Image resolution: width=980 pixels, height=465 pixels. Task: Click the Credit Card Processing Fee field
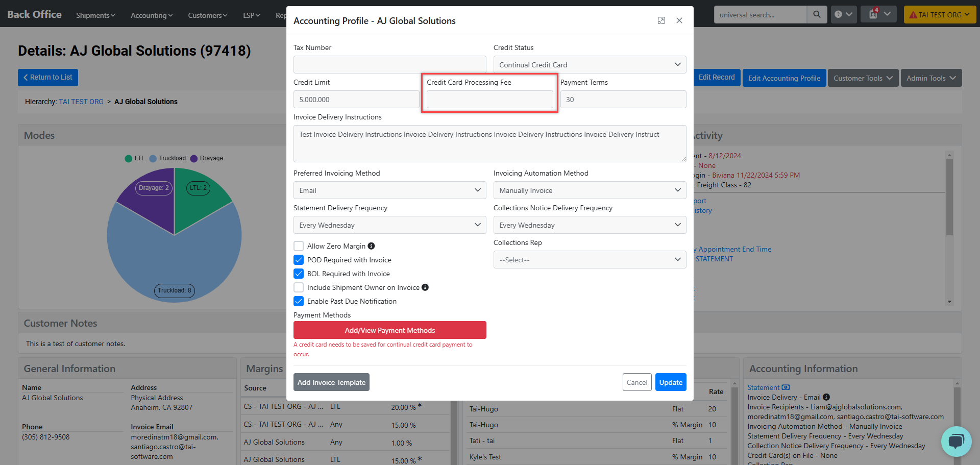[489, 100]
